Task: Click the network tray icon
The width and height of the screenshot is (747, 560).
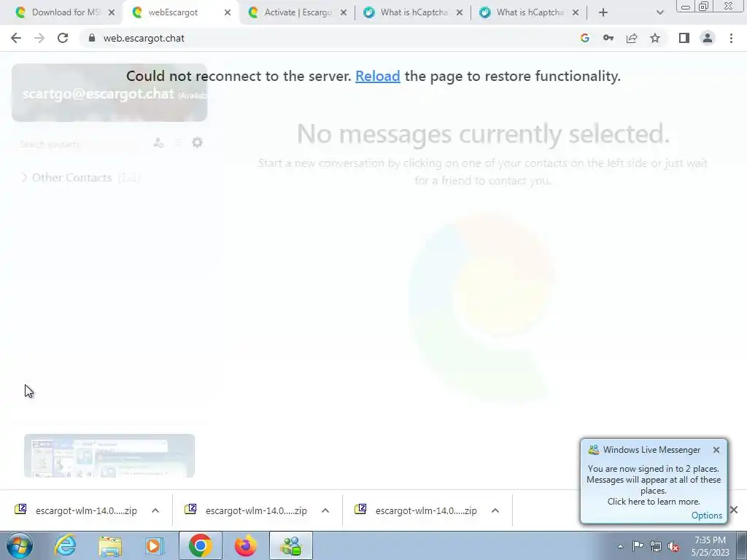Action: [656, 546]
